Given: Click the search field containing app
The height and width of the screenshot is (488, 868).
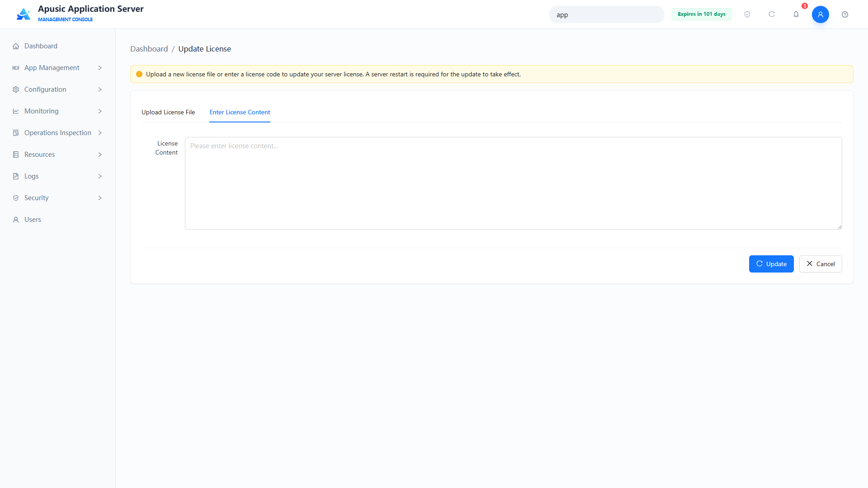Looking at the screenshot, I should coord(607,14).
